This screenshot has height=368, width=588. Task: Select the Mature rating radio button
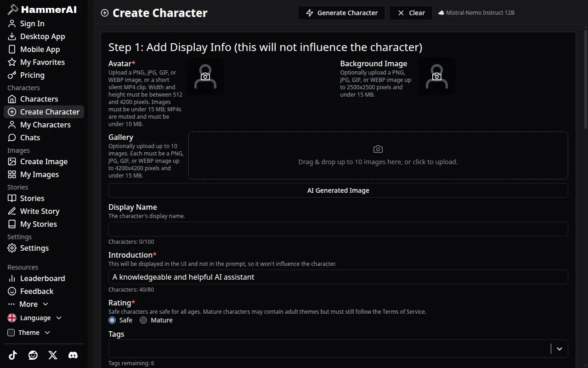pos(143,320)
